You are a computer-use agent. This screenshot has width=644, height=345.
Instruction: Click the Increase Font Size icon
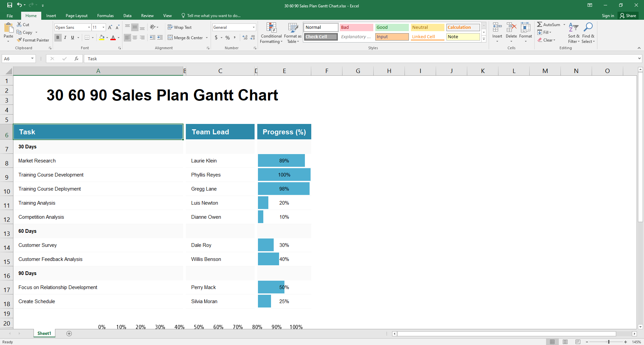tap(110, 27)
